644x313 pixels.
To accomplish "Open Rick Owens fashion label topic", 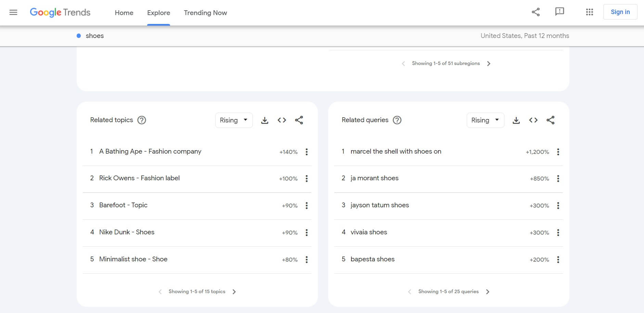I will [x=139, y=178].
